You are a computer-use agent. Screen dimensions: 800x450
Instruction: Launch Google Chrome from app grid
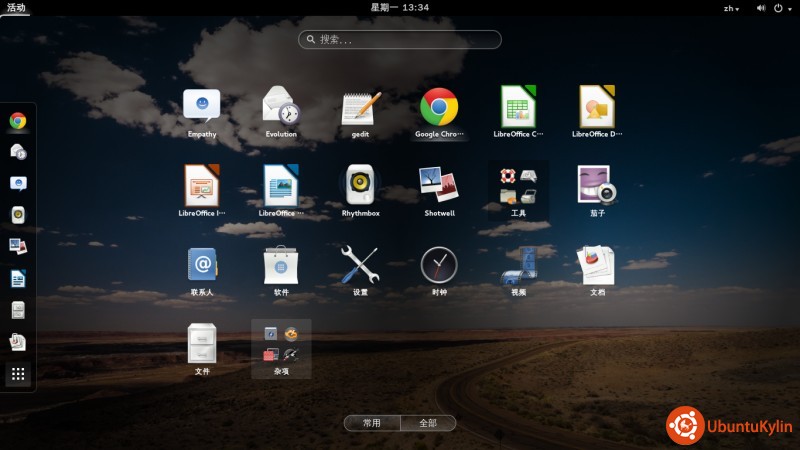[x=439, y=107]
